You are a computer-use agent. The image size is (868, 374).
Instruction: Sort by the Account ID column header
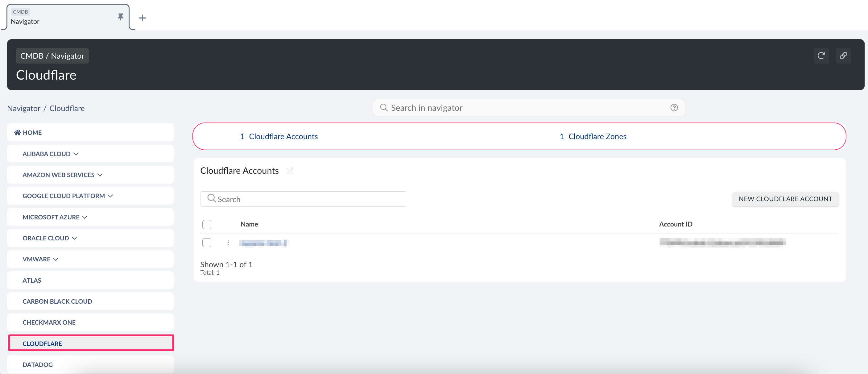[676, 224]
